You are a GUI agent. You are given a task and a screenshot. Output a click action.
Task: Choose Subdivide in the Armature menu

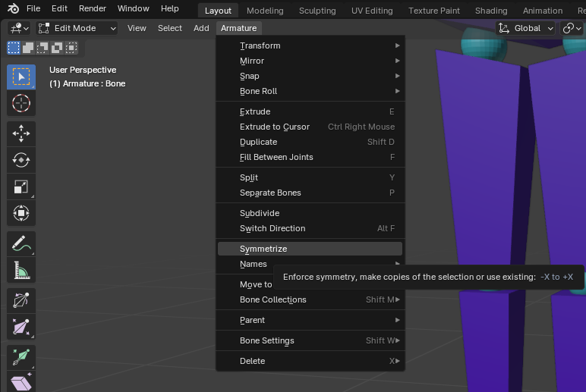(310, 213)
